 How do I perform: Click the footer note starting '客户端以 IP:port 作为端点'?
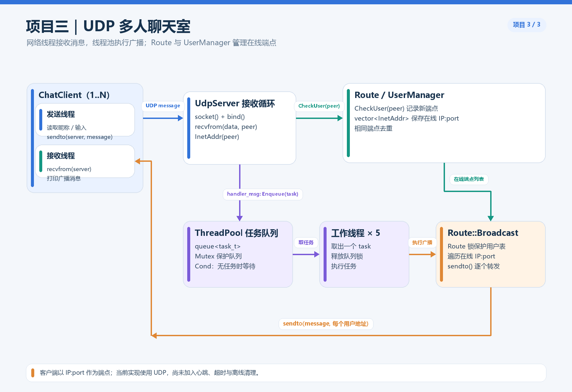click(x=150, y=373)
